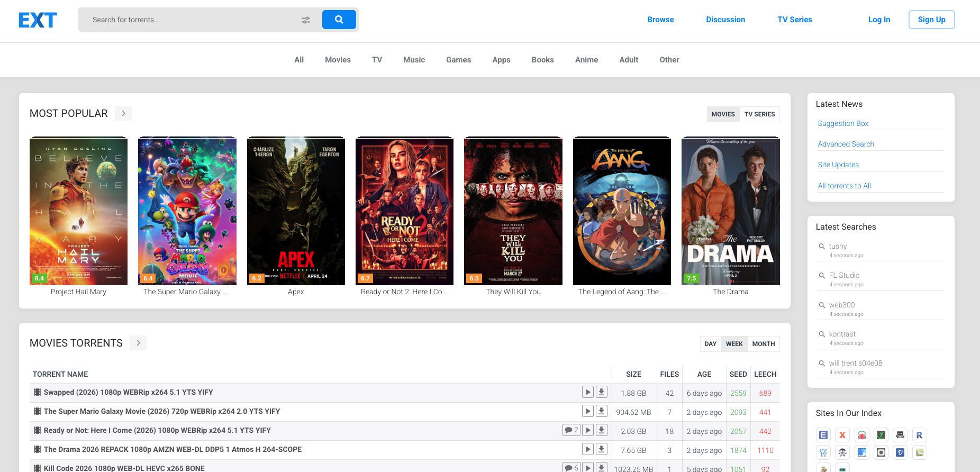Go to Browse page
Viewport: 980px width, 472px height.
point(660,20)
